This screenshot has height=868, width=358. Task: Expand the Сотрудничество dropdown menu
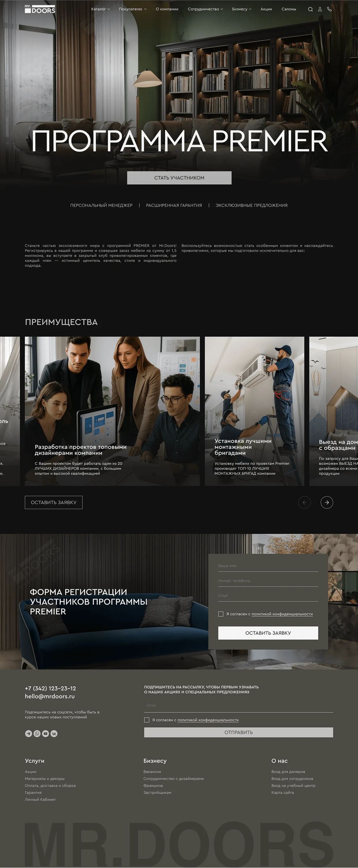(x=205, y=9)
